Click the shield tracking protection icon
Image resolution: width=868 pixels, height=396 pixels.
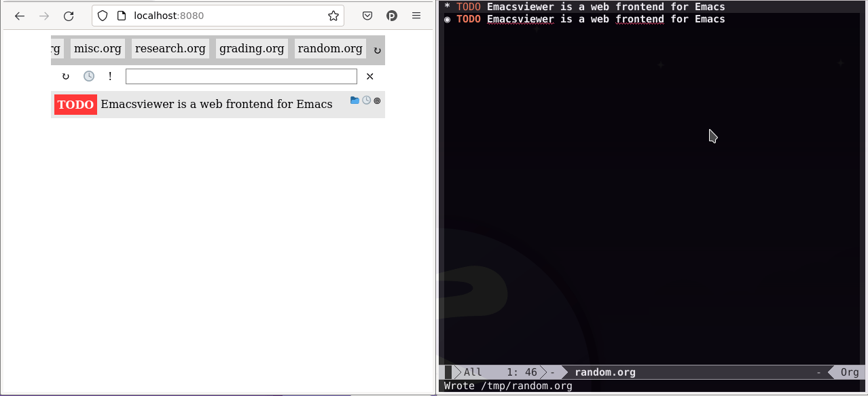pyautogui.click(x=102, y=16)
